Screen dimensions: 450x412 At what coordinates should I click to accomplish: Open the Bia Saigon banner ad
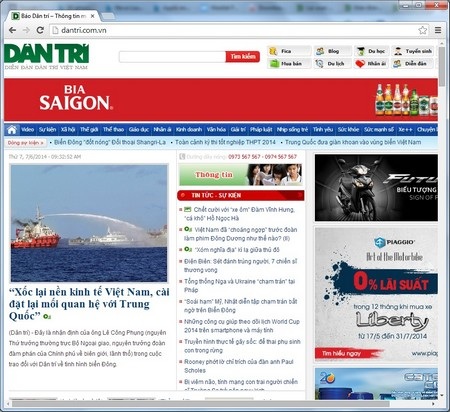click(x=221, y=100)
